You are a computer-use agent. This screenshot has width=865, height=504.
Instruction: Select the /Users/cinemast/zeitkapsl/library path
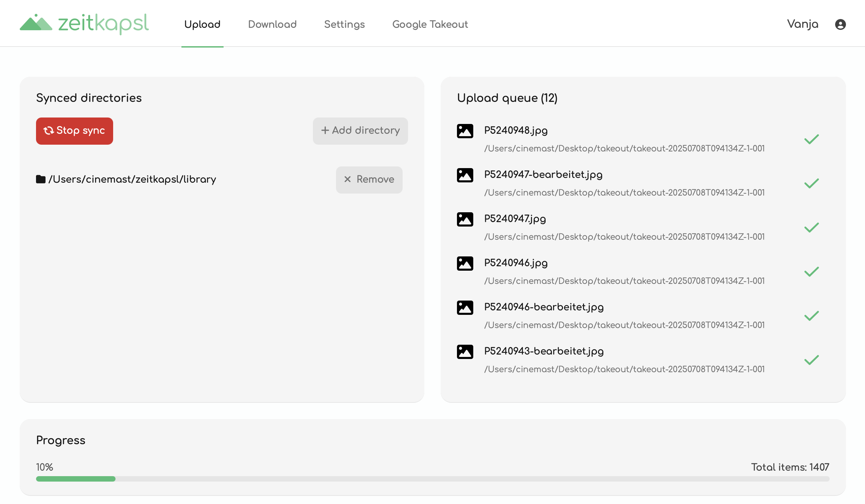tap(132, 179)
